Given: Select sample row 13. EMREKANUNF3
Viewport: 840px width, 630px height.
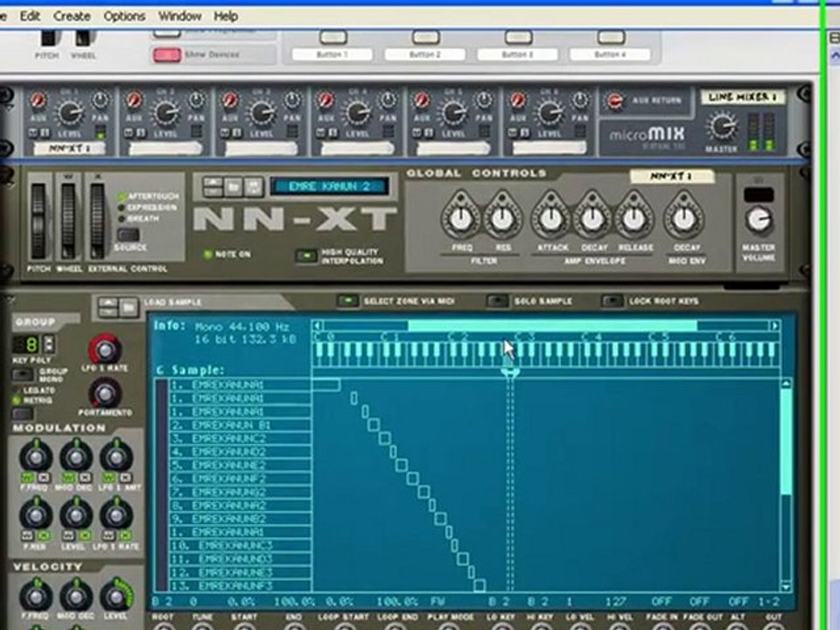Looking at the screenshot, I should [241, 586].
